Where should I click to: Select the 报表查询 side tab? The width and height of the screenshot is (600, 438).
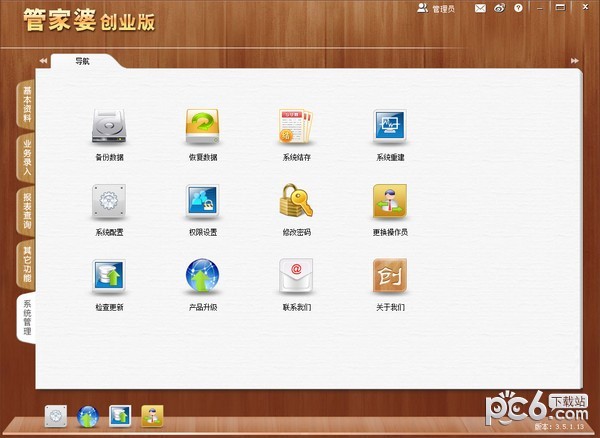coord(27,211)
